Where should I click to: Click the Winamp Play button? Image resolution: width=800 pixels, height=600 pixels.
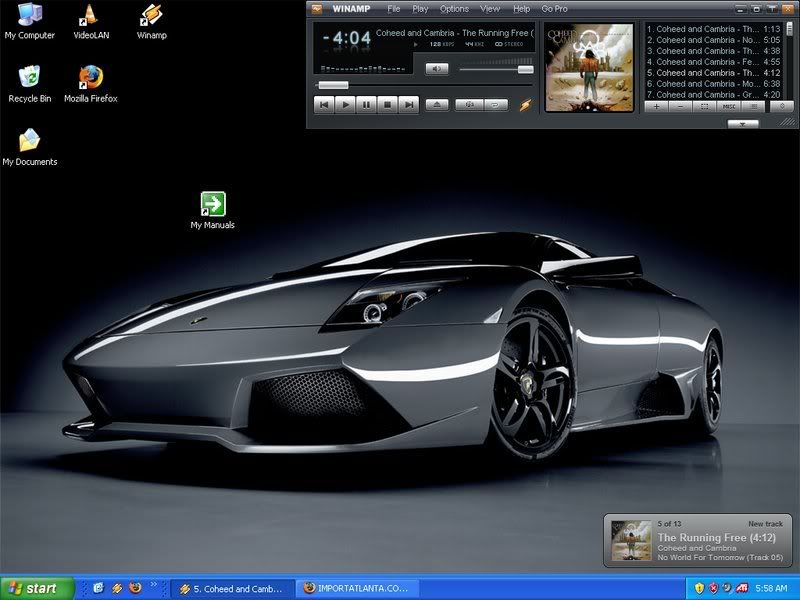(345, 104)
